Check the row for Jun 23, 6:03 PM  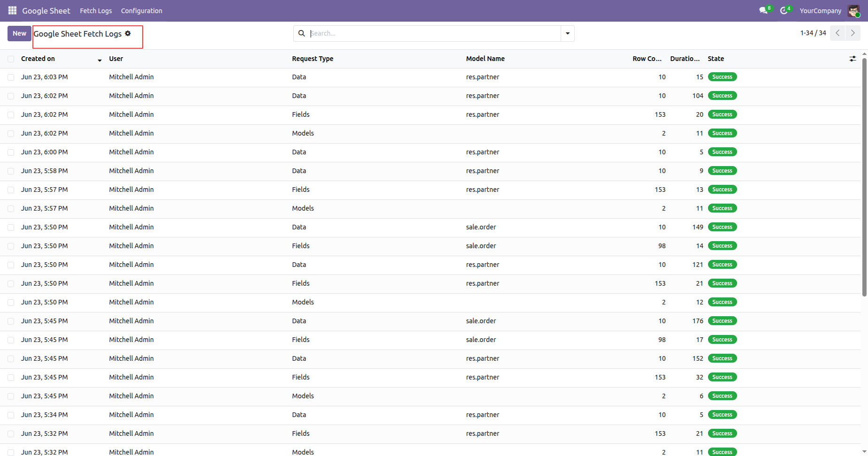pyautogui.click(x=11, y=77)
